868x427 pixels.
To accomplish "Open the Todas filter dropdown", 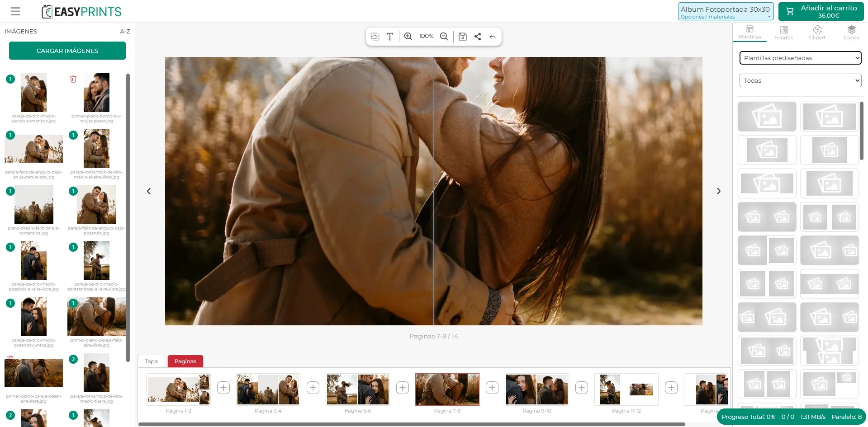I will pos(800,80).
